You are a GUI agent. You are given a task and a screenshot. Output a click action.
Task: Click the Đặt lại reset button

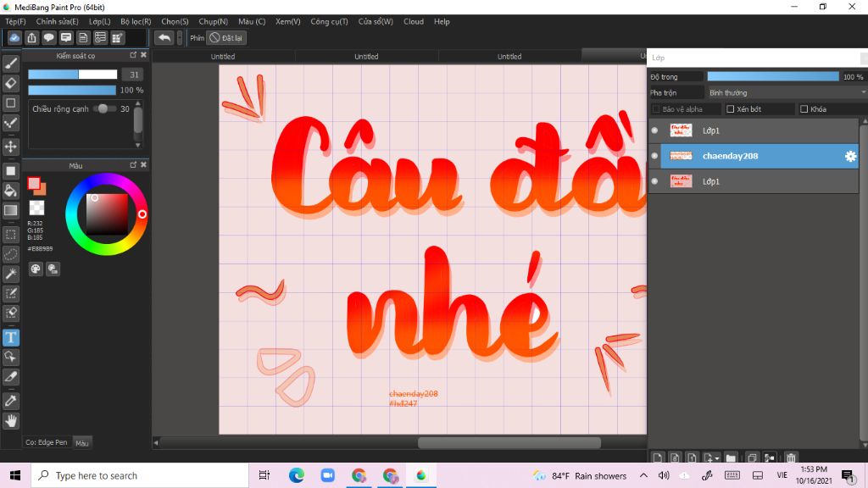point(225,38)
